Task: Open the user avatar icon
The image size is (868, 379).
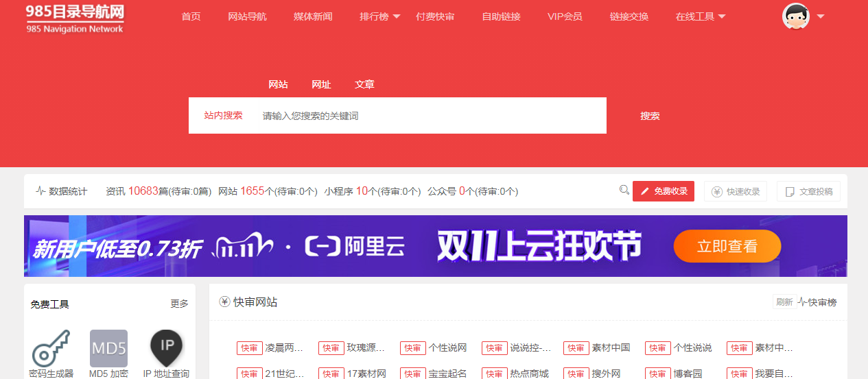Action: click(x=796, y=16)
